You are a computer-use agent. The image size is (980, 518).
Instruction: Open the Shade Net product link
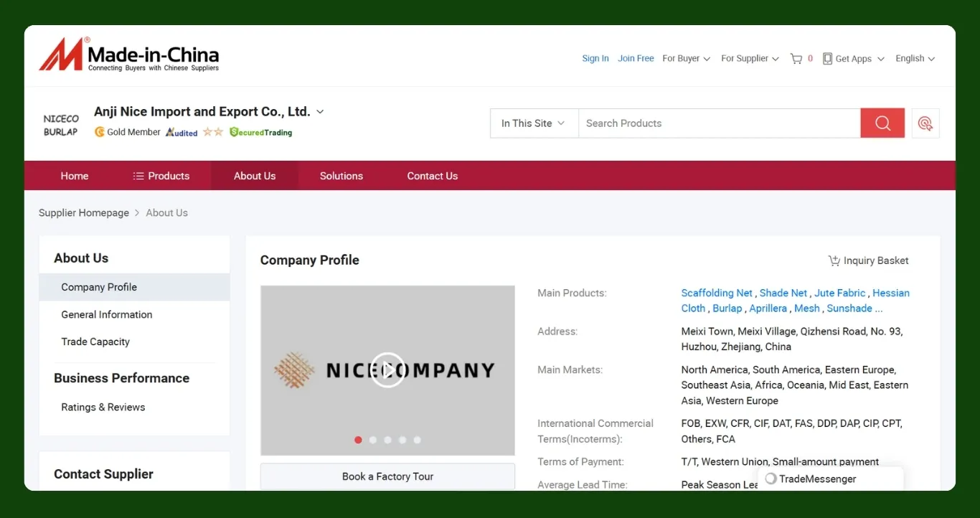783,293
